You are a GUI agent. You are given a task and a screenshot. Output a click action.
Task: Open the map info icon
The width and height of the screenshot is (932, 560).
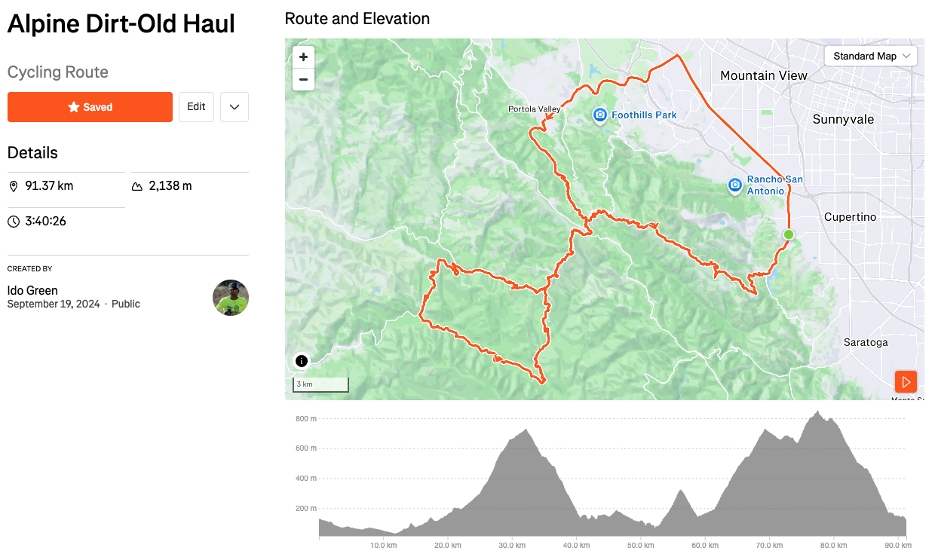(x=302, y=361)
